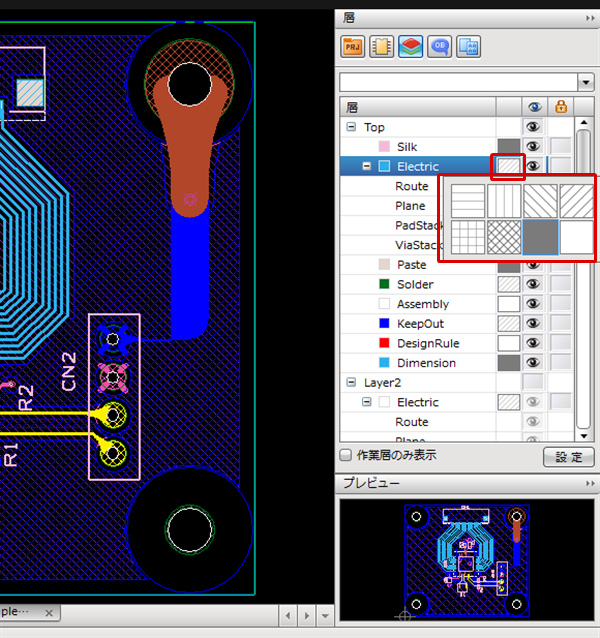This screenshot has height=638, width=600.
Task: Close the document tab
Action: pyautogui.click(x=49, y=613)
